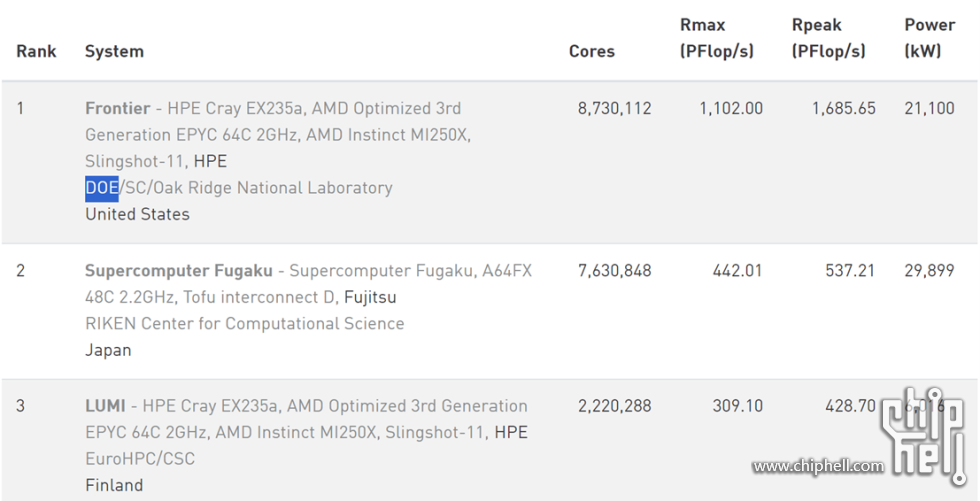980x501 pixels.
Task: Click the United States country text
Action: pos(137,214)
